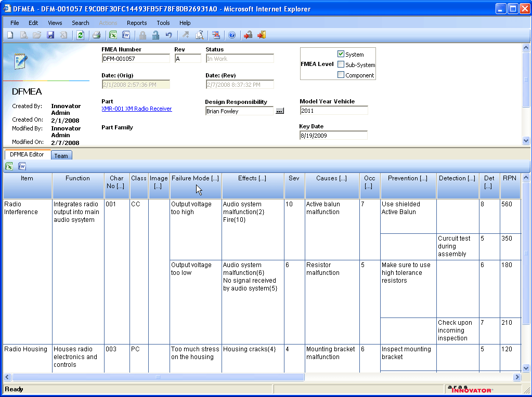Expand the Prevention [...] column header
The width and height of the screenshot is (532, 397).
tap(408, 178)
